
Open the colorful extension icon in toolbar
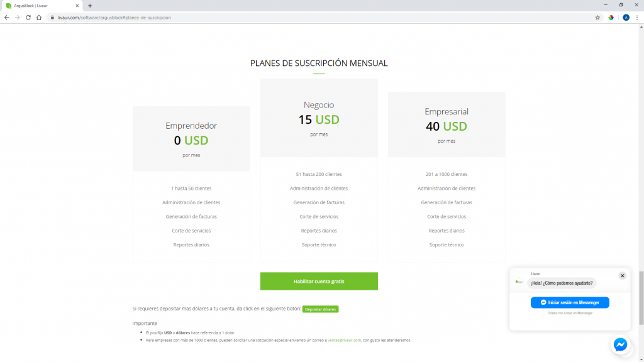pos(611,18)
